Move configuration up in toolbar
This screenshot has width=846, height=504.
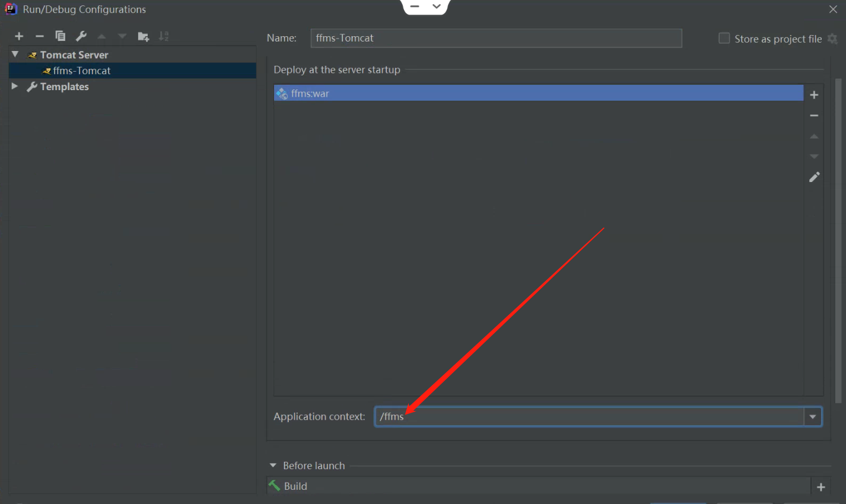point(101,36)
